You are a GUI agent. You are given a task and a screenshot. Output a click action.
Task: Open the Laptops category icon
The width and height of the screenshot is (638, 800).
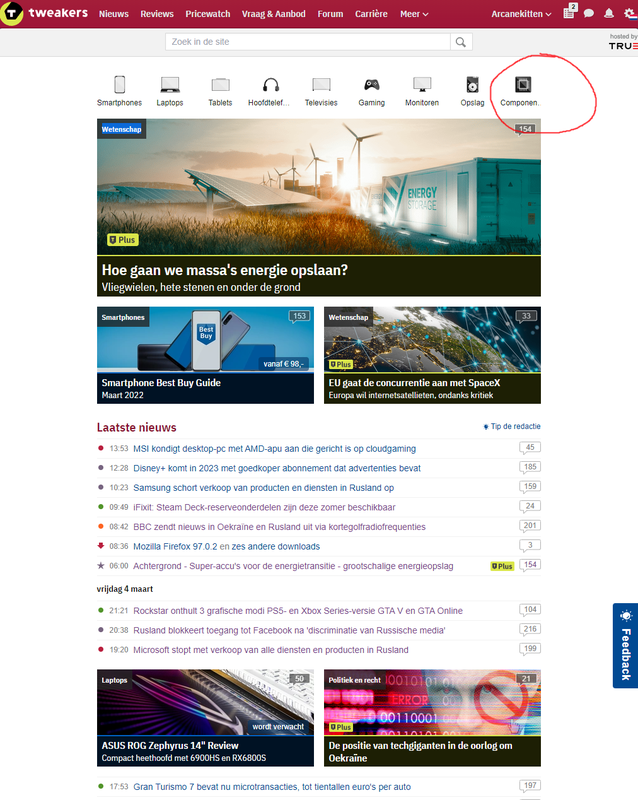click(x=169, y=85)
